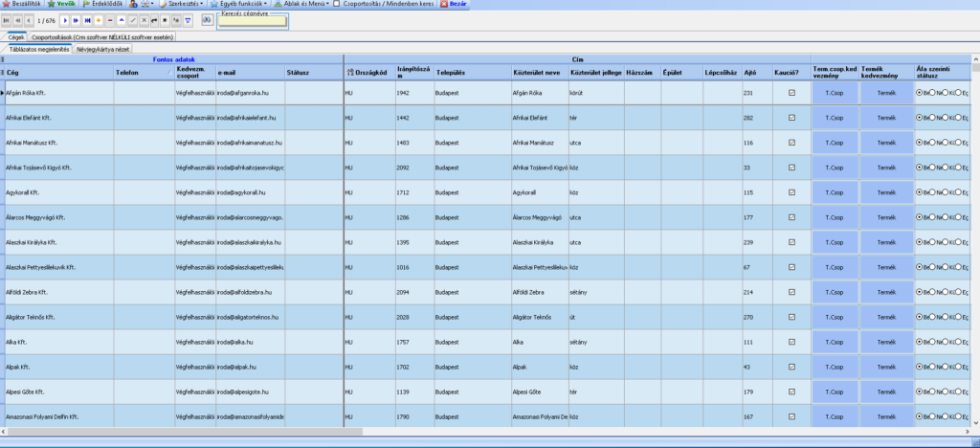Image resolution: width=980 pixels, height=448 pixels.
Task: Focus the Keresés cégnévre search field
Action: [x=252, y=21]
